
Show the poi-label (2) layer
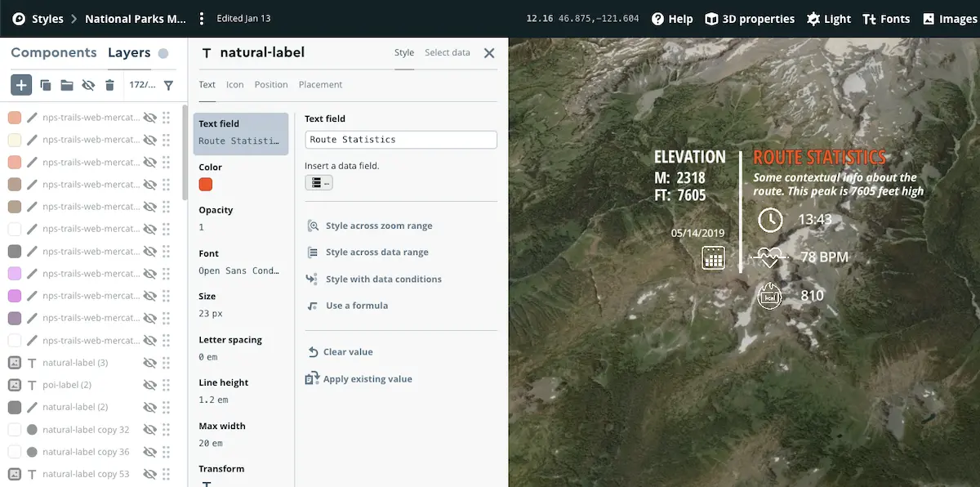pos(150,385)
